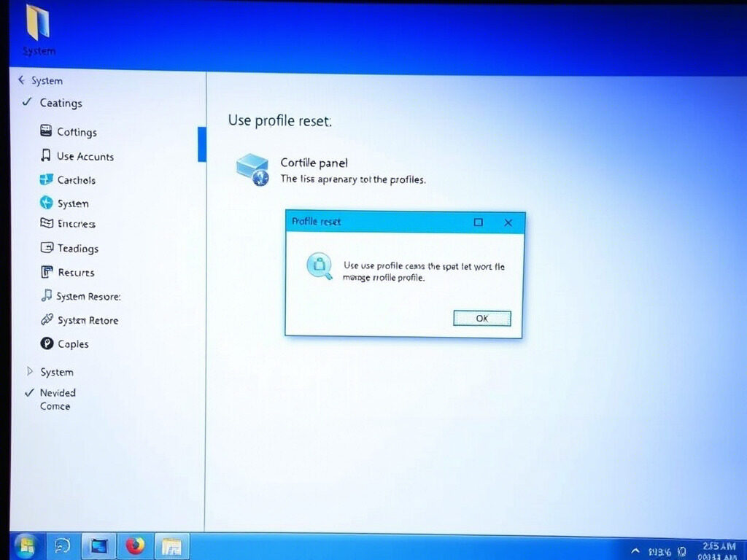Expand the lower System tree entry

31,372
